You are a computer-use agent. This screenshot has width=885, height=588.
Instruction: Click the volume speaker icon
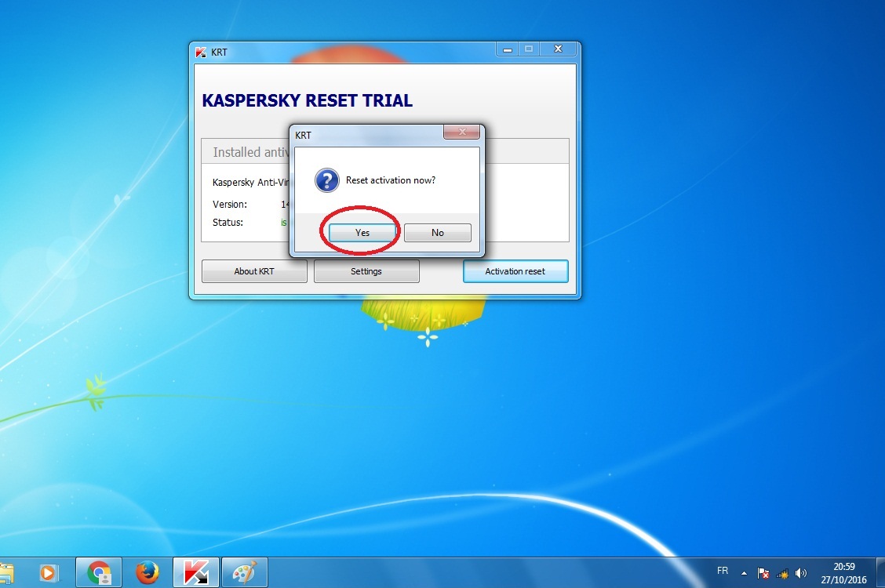coord(800,573)
